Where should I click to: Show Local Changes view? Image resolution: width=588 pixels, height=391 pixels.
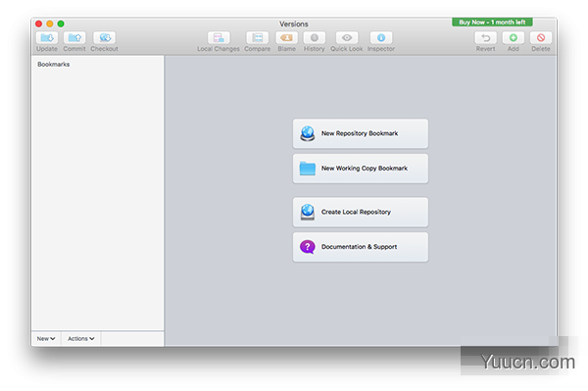tap(219, 38)
